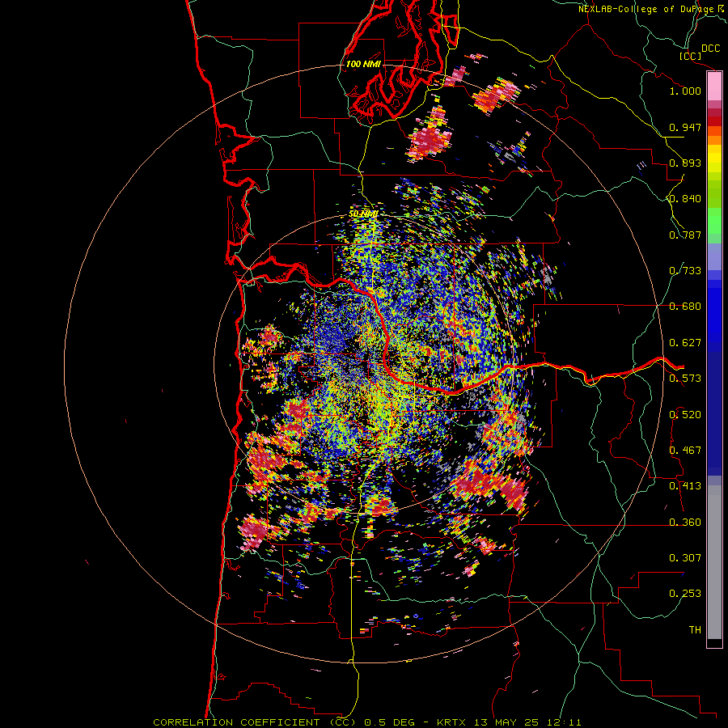Select the 0.893 colorbar value
This screenshot has height=728, width=728.
click(685, 163)
